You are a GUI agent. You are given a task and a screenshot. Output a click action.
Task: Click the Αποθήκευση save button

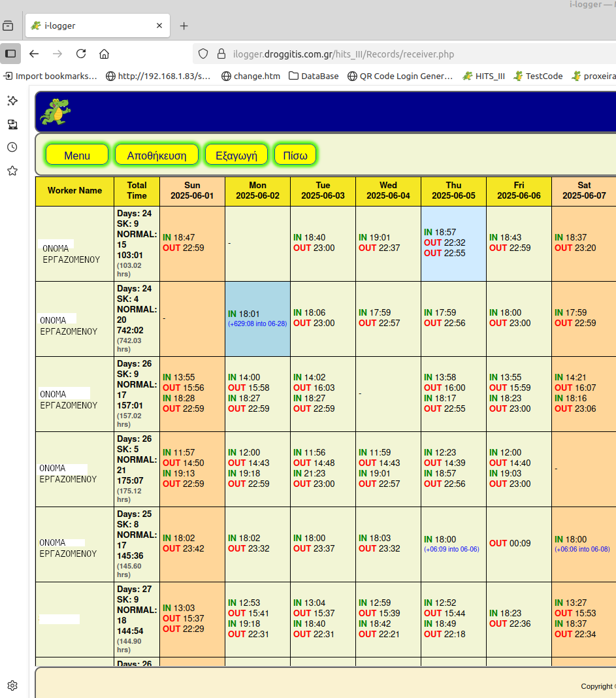point(156,155)
